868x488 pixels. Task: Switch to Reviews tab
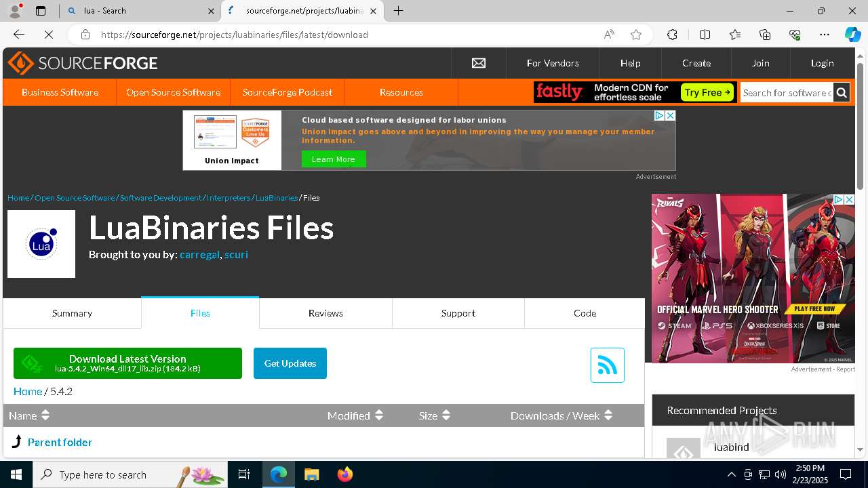click(x=325, y=313)
